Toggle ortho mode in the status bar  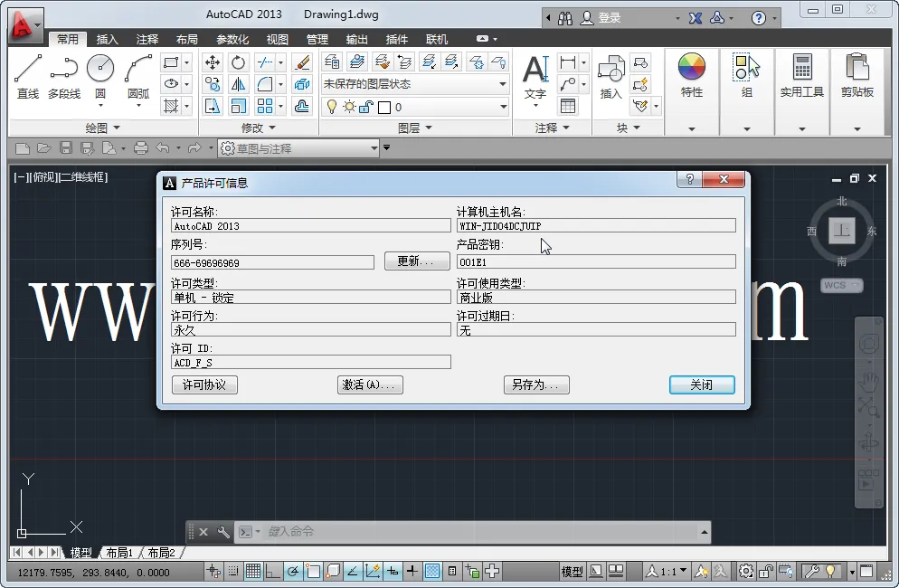[271, 571]
